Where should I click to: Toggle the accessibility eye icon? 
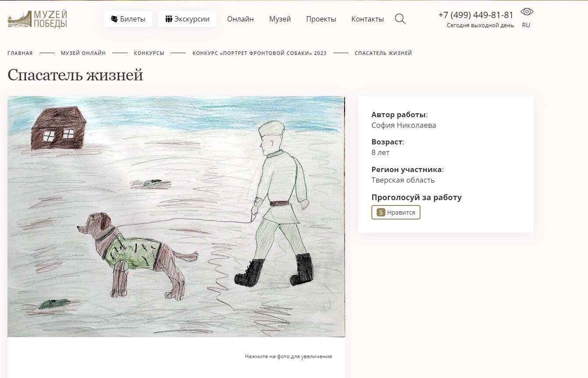tap(527, 11)
